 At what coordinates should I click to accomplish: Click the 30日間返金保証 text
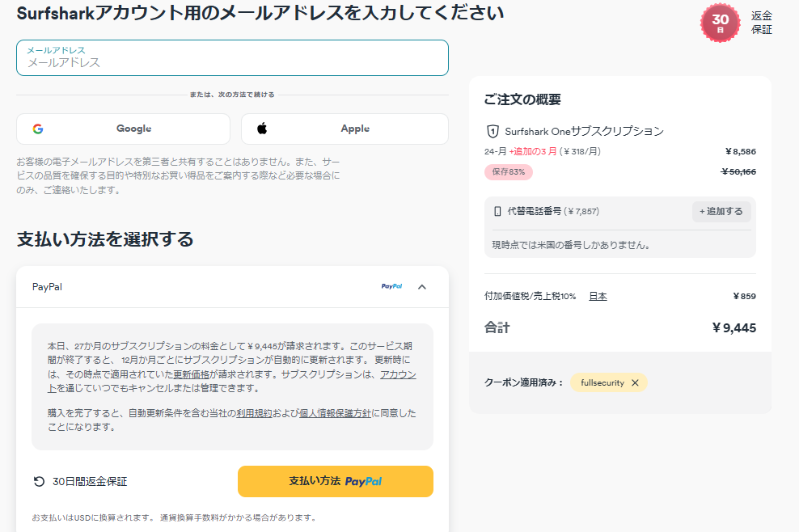90,482
